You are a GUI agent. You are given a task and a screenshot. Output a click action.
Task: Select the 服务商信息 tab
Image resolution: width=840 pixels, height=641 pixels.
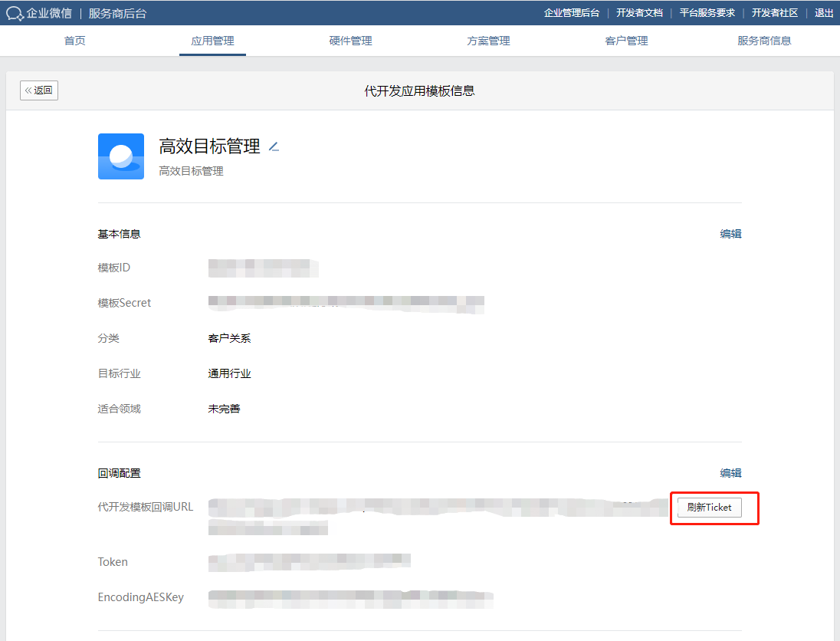tap(764, 41)
